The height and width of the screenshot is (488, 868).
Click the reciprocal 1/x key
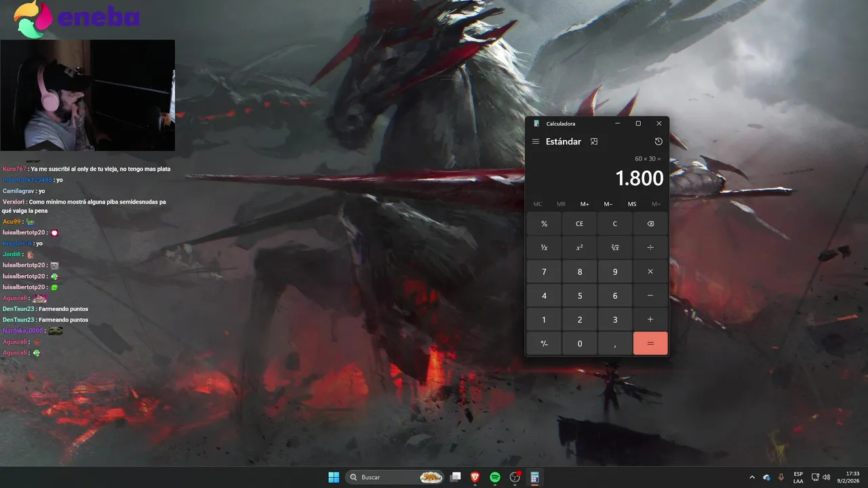point(544,247)
